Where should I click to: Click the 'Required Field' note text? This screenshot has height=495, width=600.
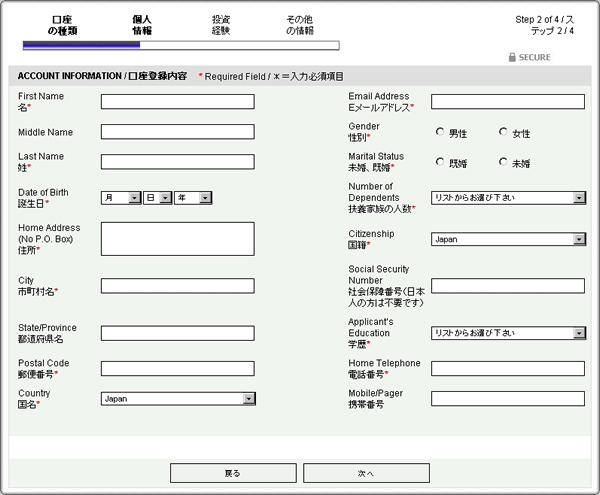pos(235,77)
